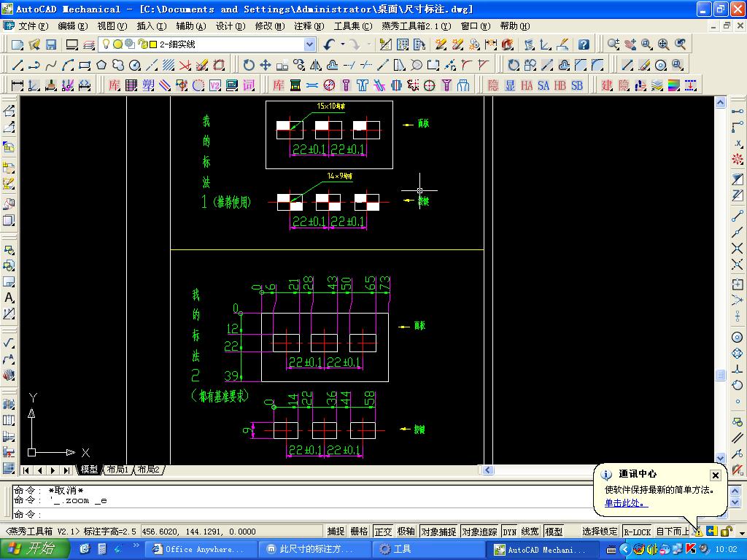
Task: Open the 编辑(E) menu
Action: tap(73, 26)
